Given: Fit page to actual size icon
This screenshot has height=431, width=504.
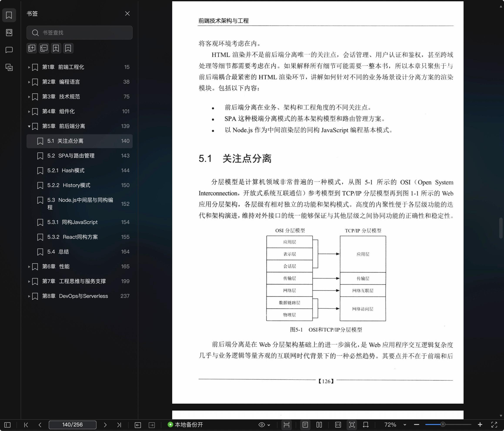Looking at the screenshot, I should tap(338, 425).
